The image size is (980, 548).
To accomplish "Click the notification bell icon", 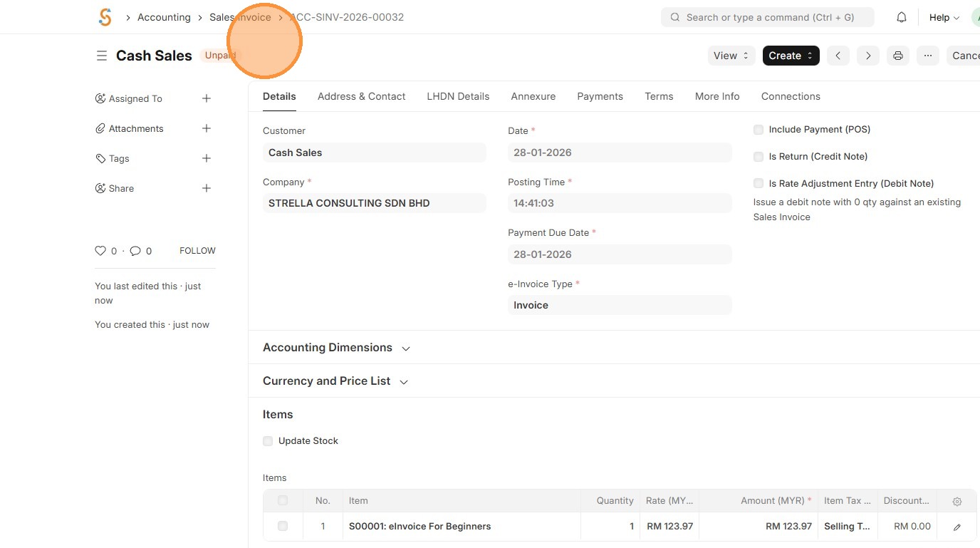I will (x=901, y=17).
